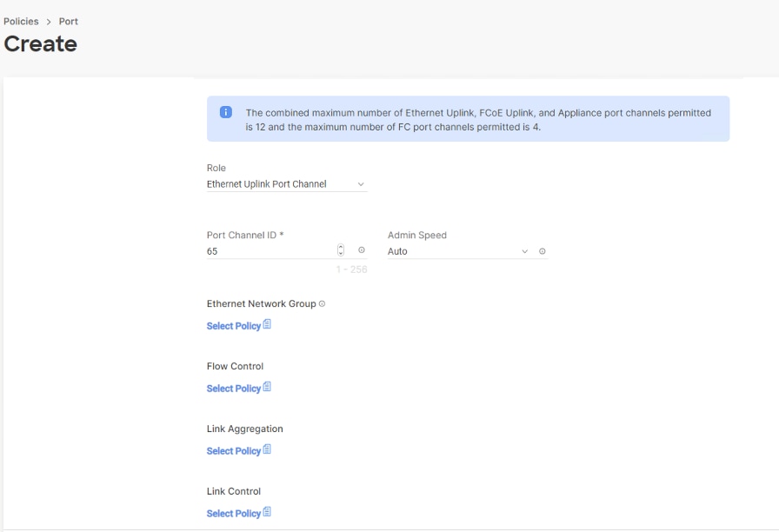Click the Port breadcrumb link

coord(68,21)
